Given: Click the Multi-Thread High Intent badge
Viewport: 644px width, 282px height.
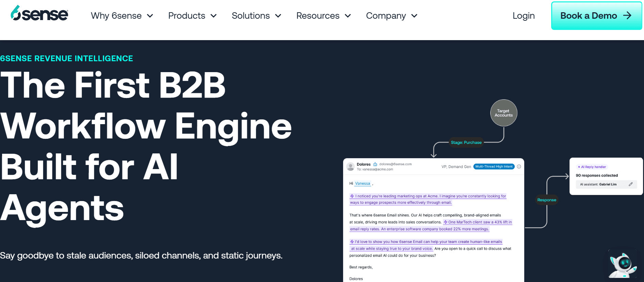Looking at the screenshot, I should [494, 167].
